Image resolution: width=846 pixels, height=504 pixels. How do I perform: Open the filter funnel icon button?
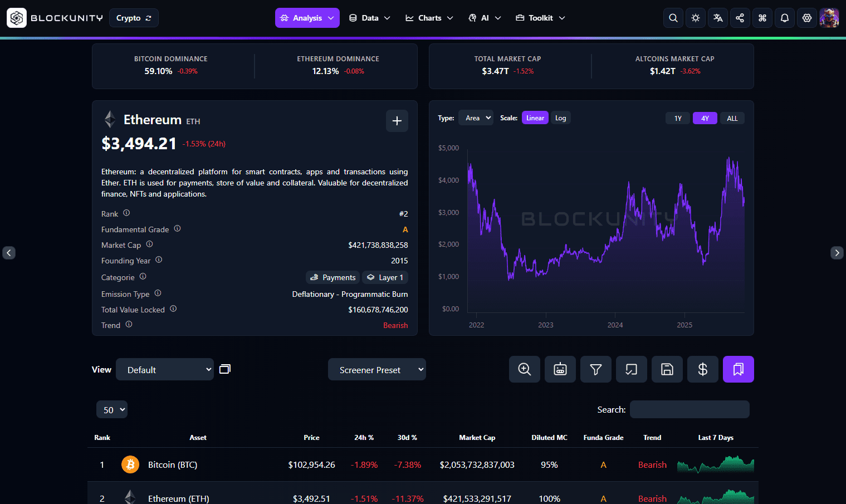(596, 369)
